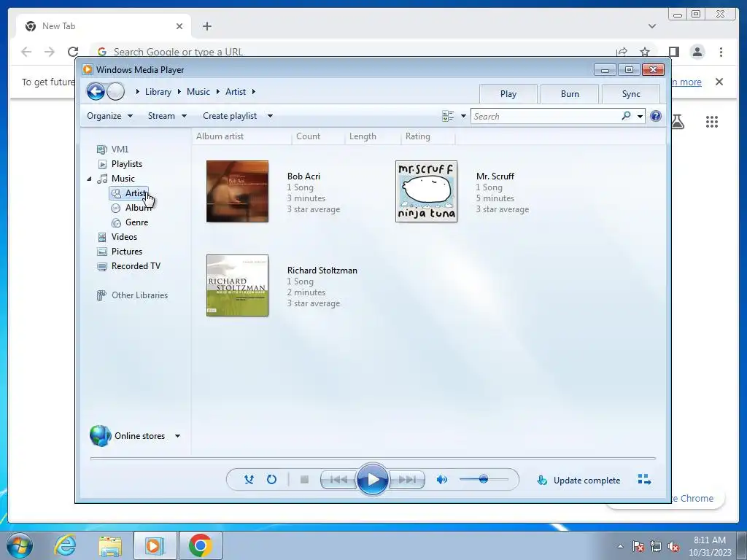The height and width of the screenshot is (560, 747).
Task: Mute the player volume
Action: (x=441, y=480)
